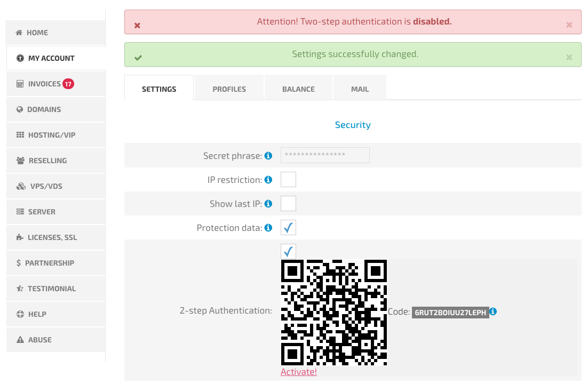Switch to the Profiles tab
The width and height of the screenshot is (588, 384).
point(229,89)
